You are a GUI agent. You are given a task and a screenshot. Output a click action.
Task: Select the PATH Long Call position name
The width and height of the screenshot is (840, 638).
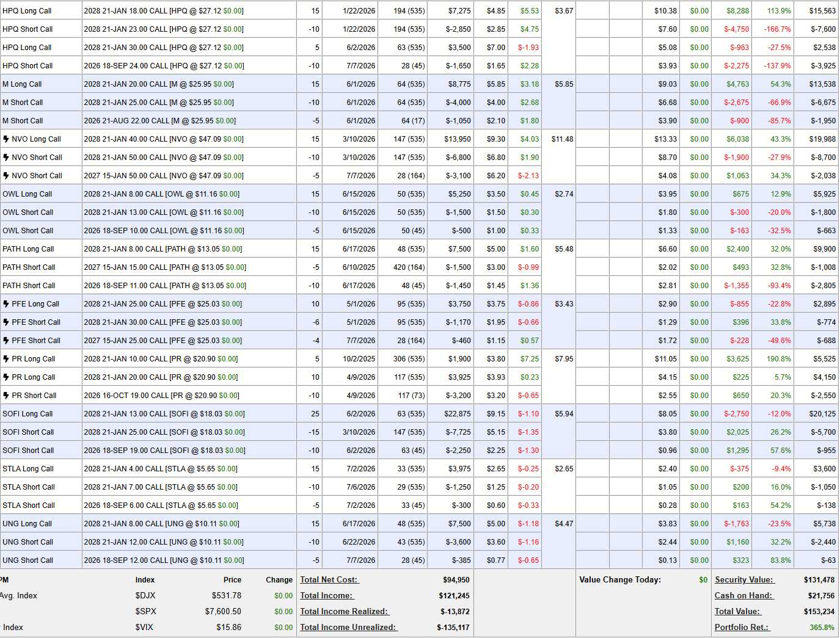[28, 249]
